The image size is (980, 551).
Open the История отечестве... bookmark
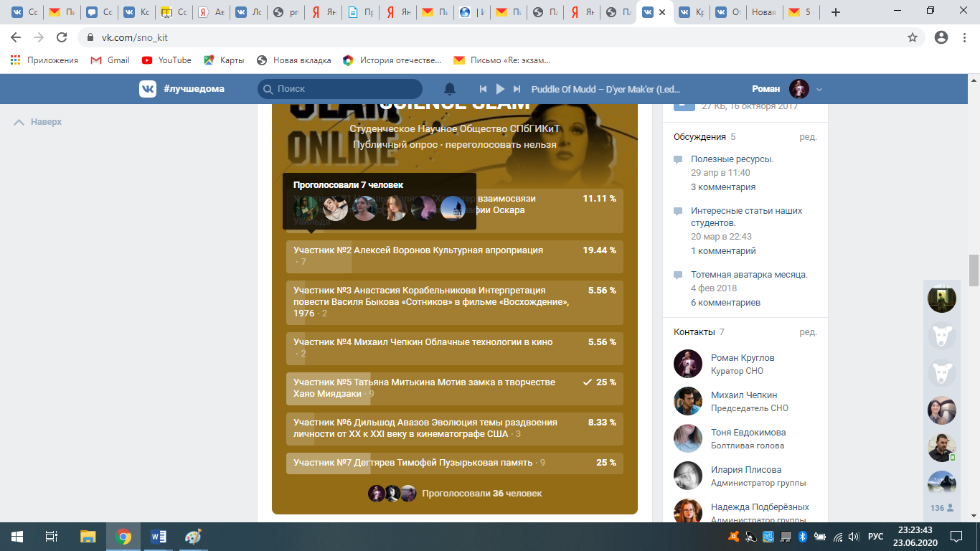392,60
